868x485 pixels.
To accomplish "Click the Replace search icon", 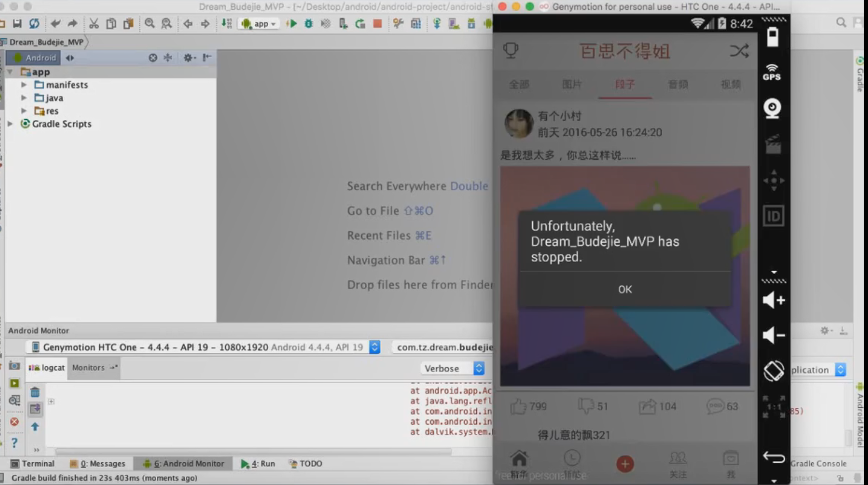I will [x=166, y=23].
